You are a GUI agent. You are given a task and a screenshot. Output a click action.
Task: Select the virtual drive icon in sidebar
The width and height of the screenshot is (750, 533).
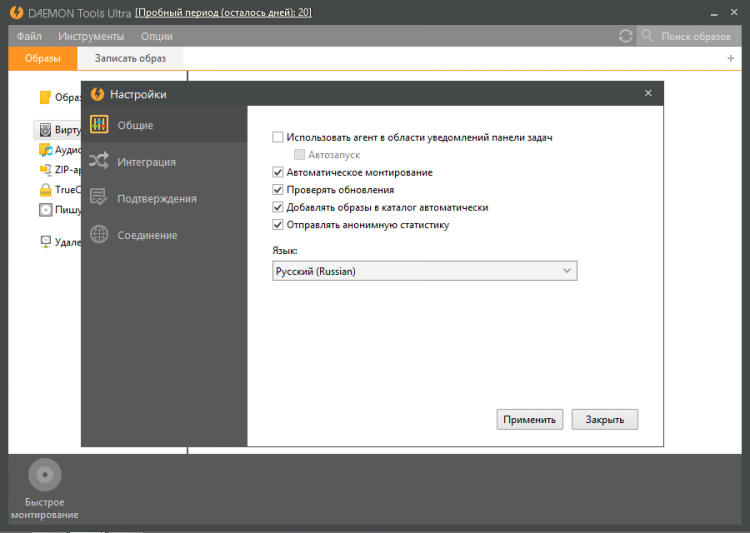[45, 130]
